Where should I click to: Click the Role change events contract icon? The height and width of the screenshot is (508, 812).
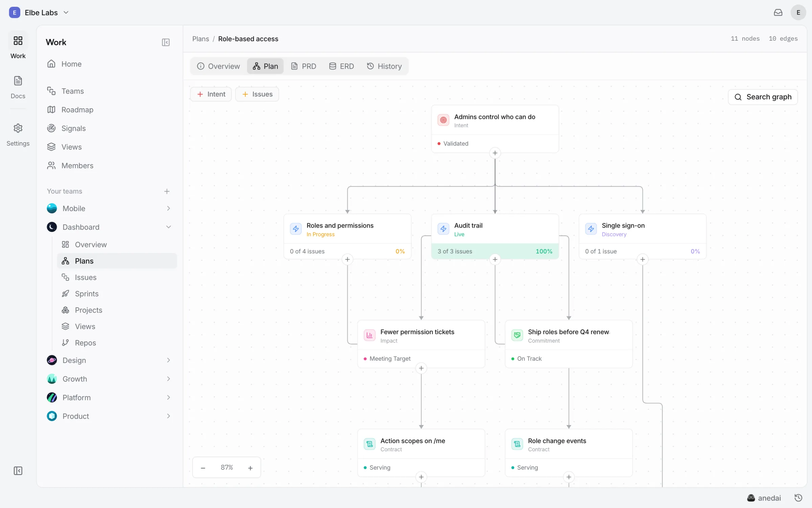pyautogui.click(x=517, y=444)
